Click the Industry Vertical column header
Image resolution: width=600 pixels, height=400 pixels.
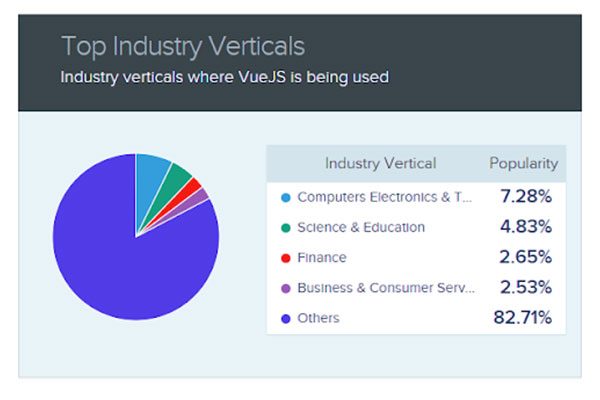380,163
